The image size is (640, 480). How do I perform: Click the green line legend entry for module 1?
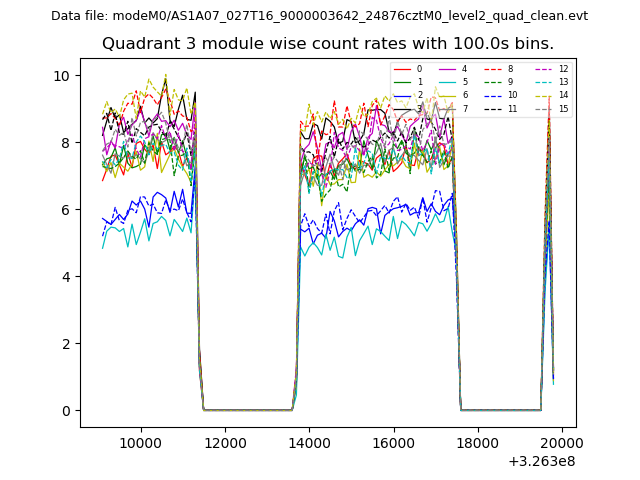point(401,82)
